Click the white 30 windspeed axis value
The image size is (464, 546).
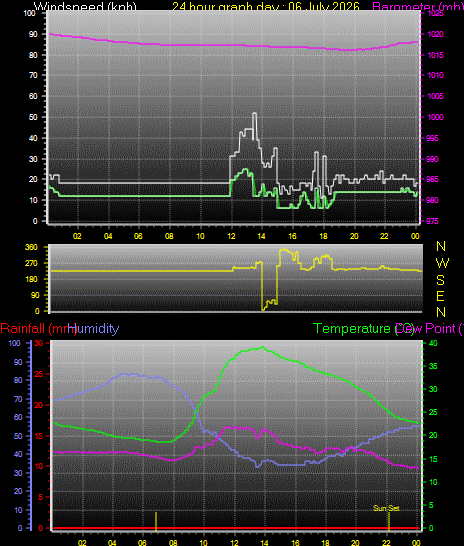click(x=33, y=159)
